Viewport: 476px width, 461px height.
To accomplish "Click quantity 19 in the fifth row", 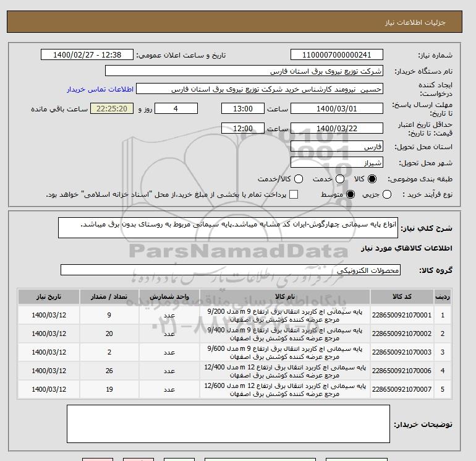I will click(109, 389).
